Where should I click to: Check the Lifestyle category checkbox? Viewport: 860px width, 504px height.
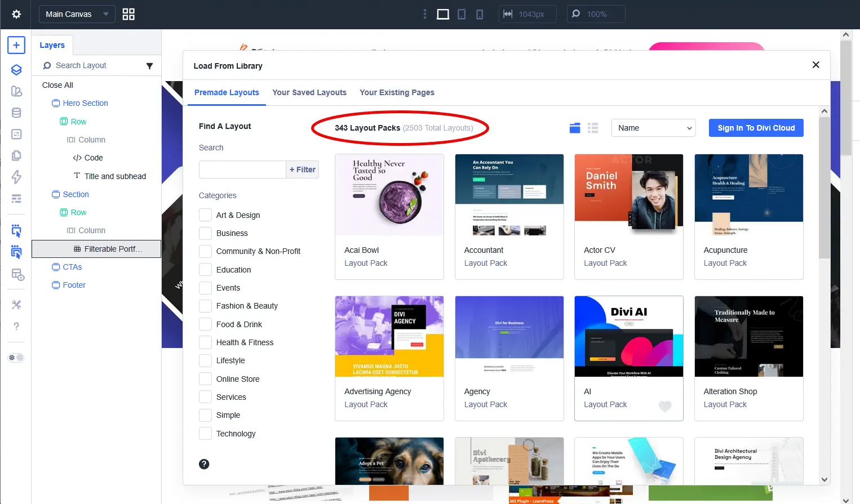(205, 360)
